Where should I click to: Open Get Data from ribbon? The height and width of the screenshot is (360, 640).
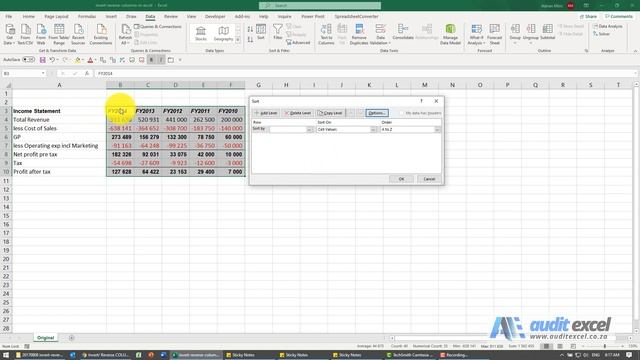9,34
